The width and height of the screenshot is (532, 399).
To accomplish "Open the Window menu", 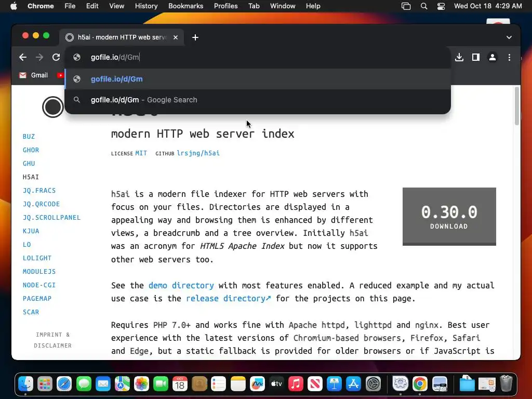I will click(x=283, y=6).
